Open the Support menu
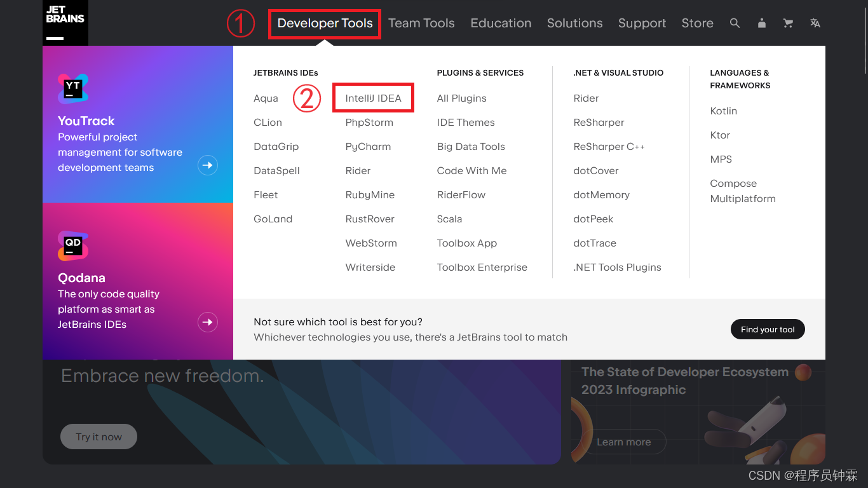868x488 pixels. (642, 24)
